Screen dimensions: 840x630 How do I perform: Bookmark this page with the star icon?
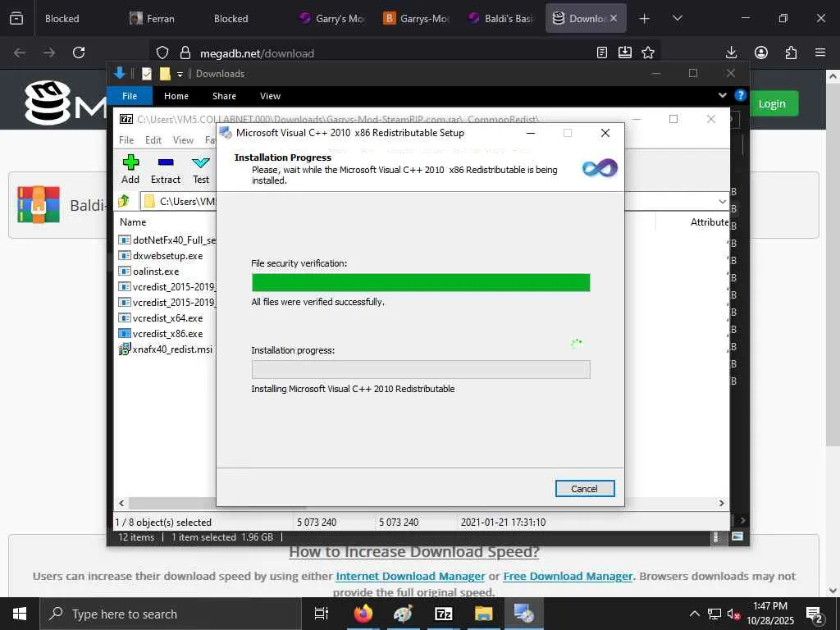[x=648, y=52]
